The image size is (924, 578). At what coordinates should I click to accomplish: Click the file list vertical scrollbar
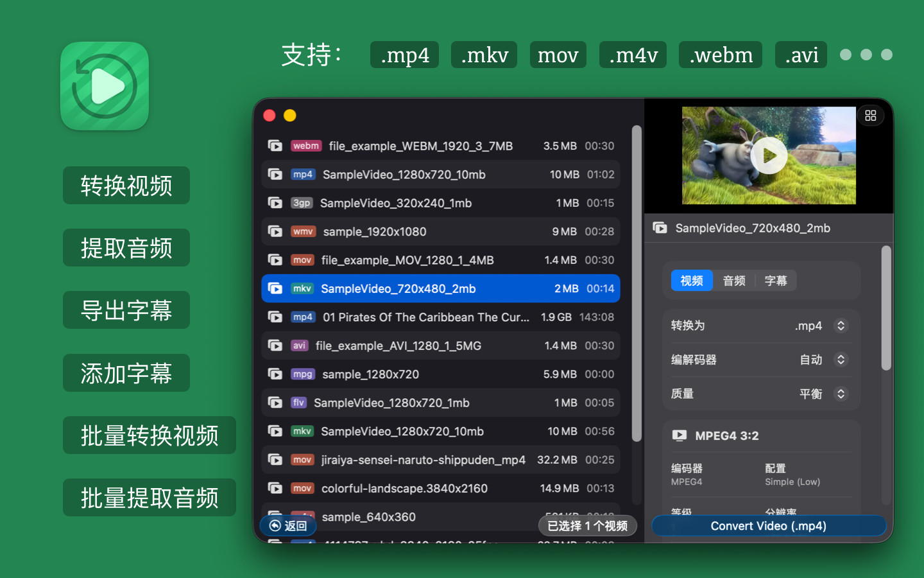[x=637, y=283]
